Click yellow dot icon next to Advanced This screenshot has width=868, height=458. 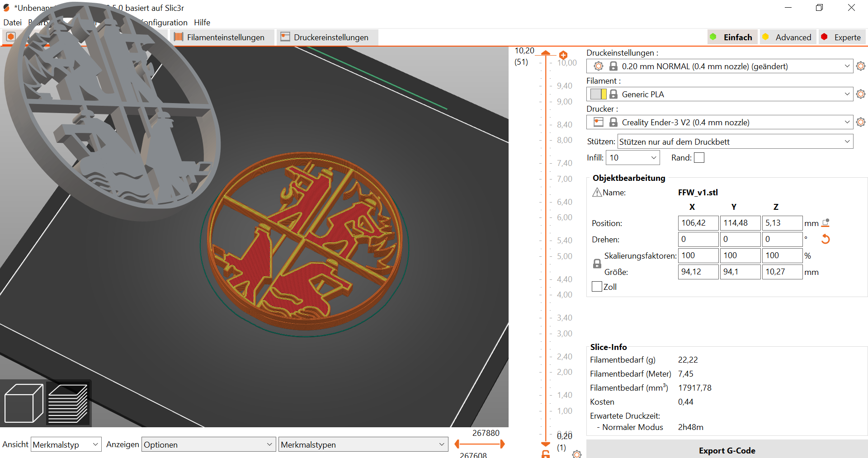(765, 37)
